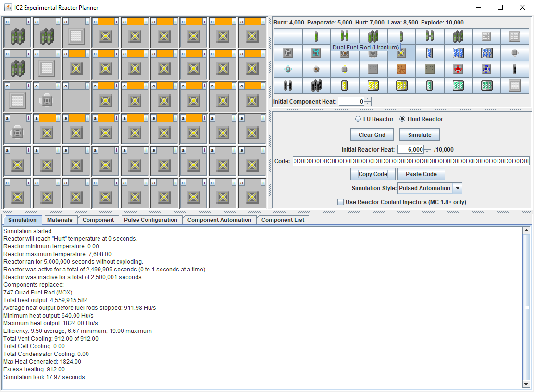
Task: Click the empty grid slot in third row
Action: click(76, 99)
